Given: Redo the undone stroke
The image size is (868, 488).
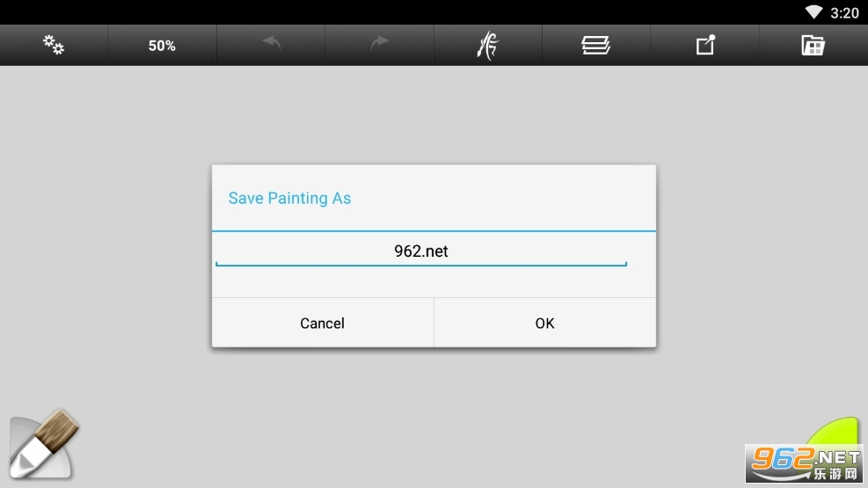Looking at the screenshot, I should 379,45.
